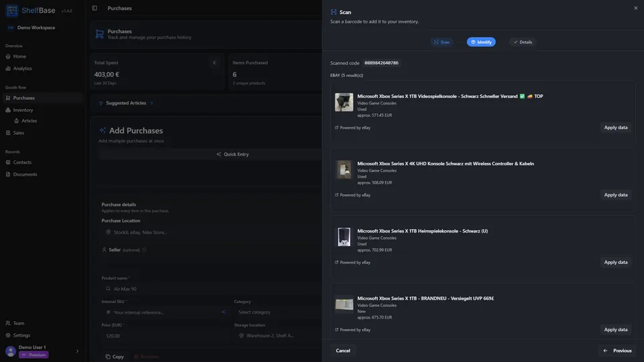This screenshot has height=362, width=644.
Task: Apply data for Xbox Heimspielekonsole listing
Action: [x=615, y=262]
